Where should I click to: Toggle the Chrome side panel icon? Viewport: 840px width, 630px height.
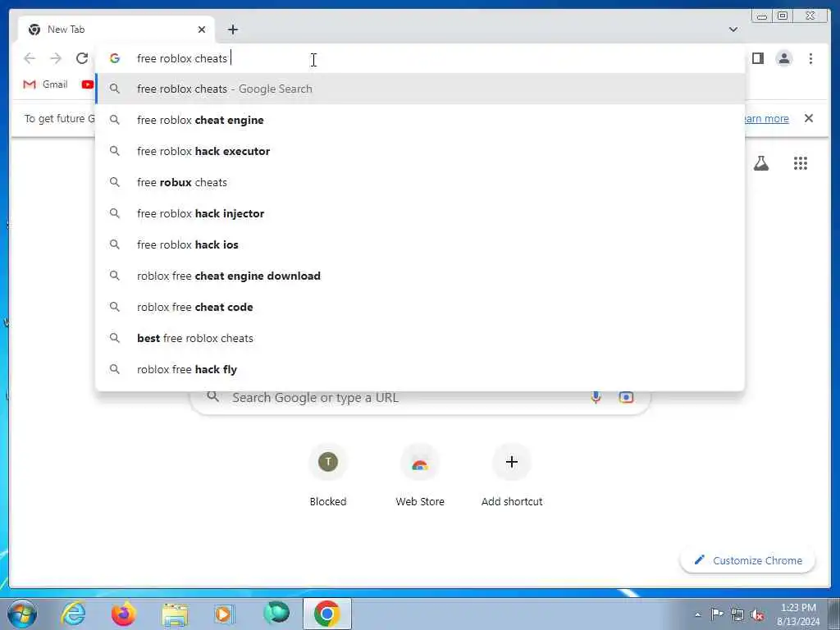757,58
